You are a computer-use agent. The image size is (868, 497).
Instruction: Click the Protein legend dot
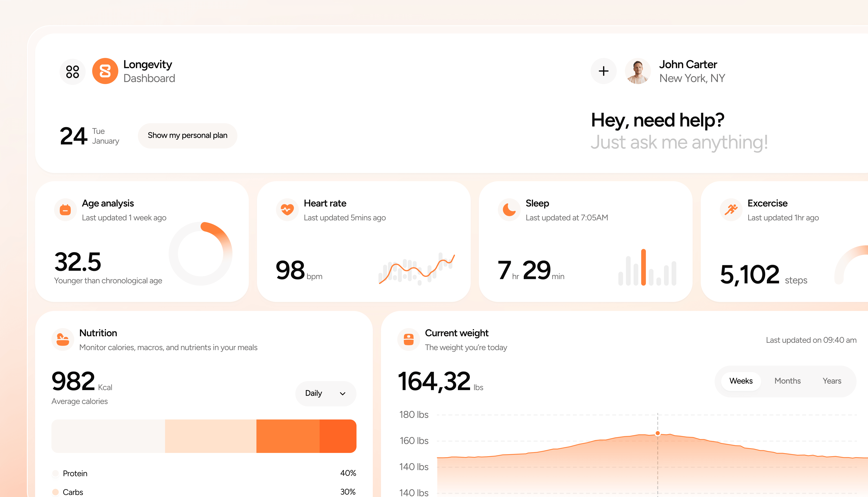coord(55,474)
